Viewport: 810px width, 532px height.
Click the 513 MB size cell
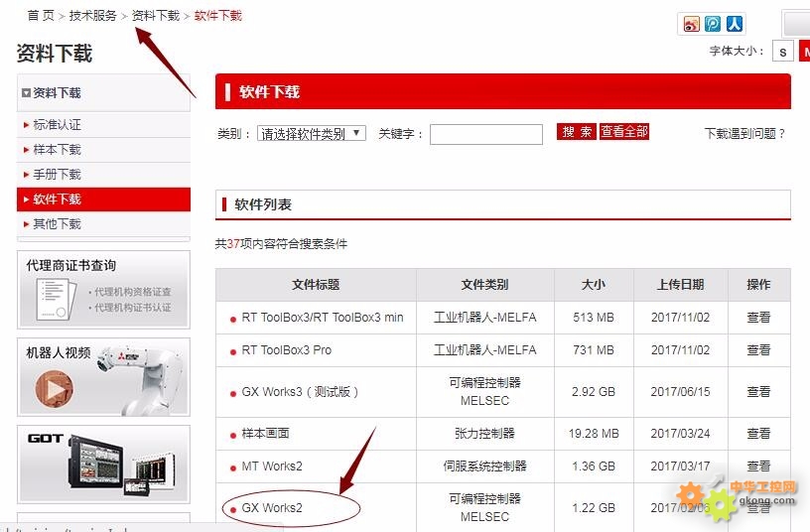tap(594, 318)
